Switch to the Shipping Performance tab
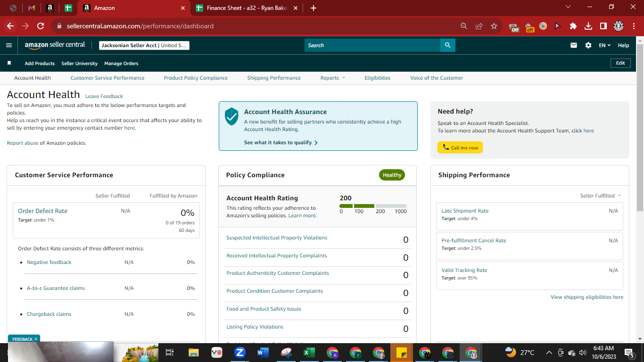Viewport: 644px width, 362px height. click(x=274, y=78)
